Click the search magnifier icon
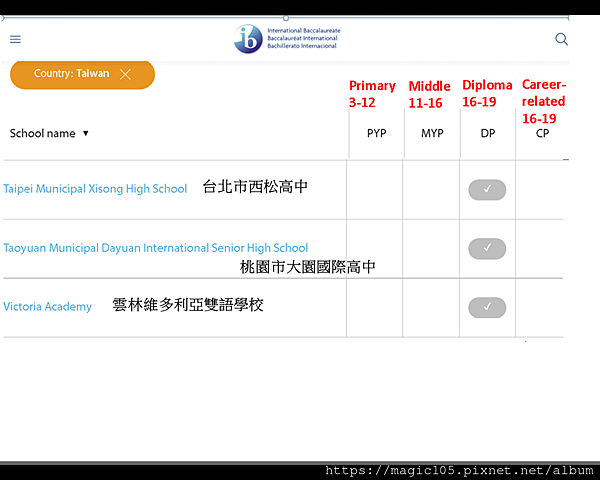Viewport: 600px width, 480px height. [x=561, y=39]
